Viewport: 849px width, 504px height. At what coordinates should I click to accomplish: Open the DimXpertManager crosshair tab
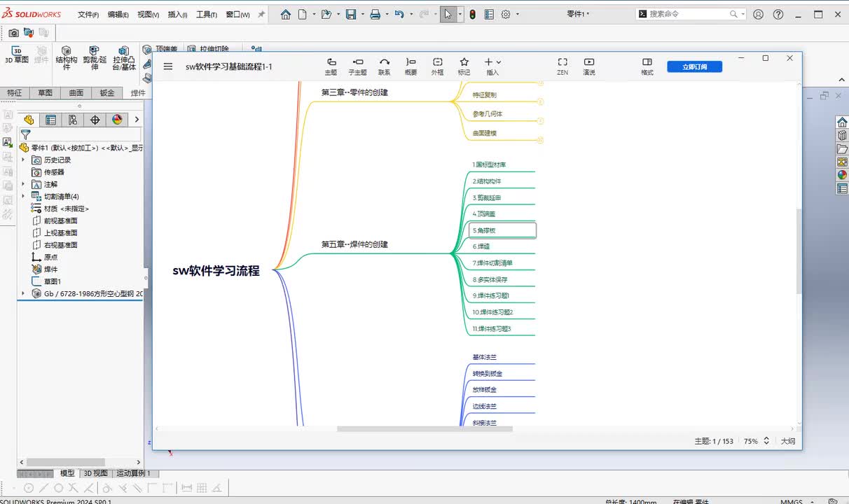click(95, 120)
